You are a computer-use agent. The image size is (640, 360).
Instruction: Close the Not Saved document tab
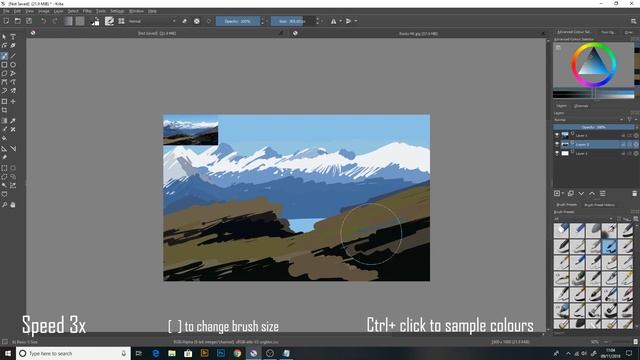[281, 33]
